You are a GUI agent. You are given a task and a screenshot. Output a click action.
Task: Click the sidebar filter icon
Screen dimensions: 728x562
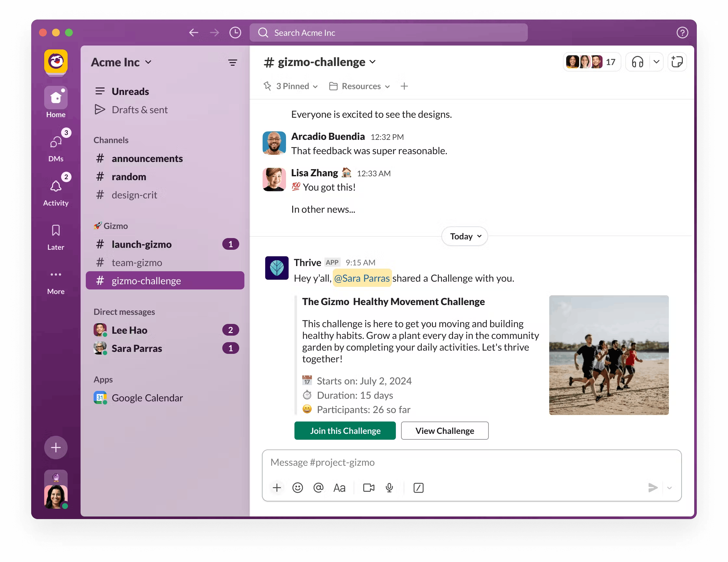pos(233,62)
